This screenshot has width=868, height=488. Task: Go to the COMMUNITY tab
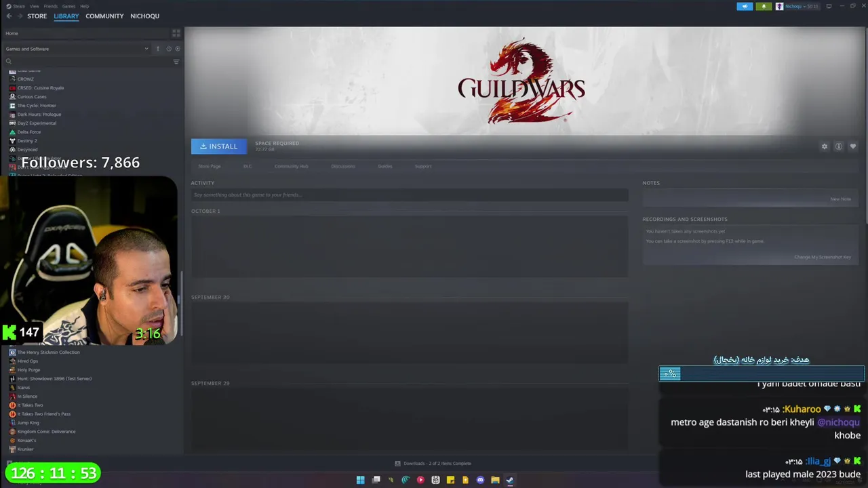pos(104,16)
